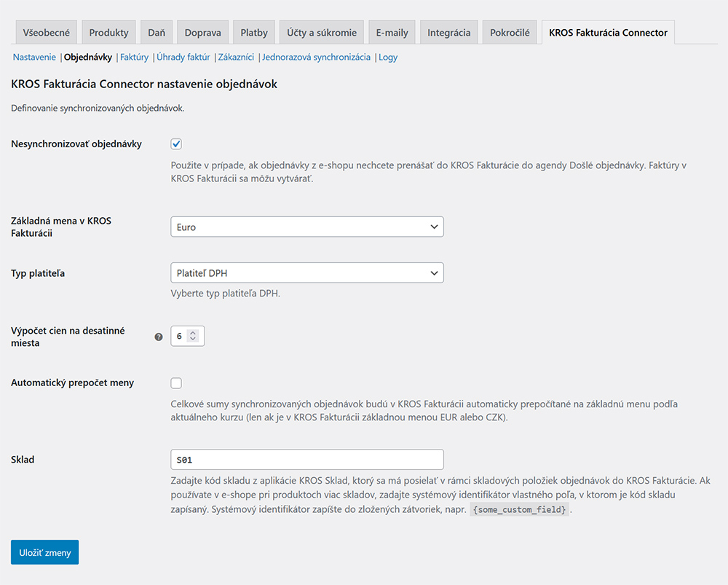This screenshot has height=585, width=728.
Task: Open the Úhrady faktúr link
Action: (x=183, y=57)
